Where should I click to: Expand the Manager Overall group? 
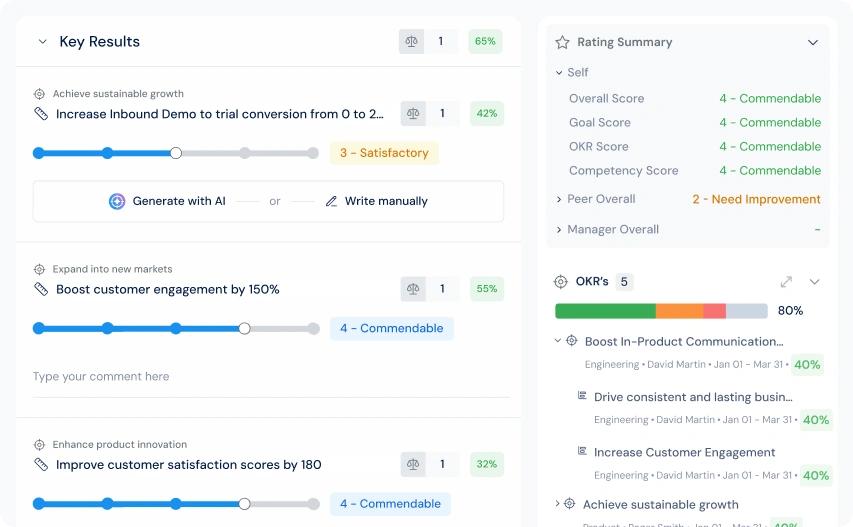click(559, 230)
